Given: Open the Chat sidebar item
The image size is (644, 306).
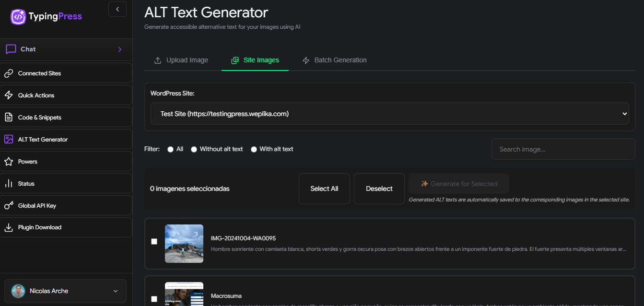Looking at the screenshot, I should 66,49.
